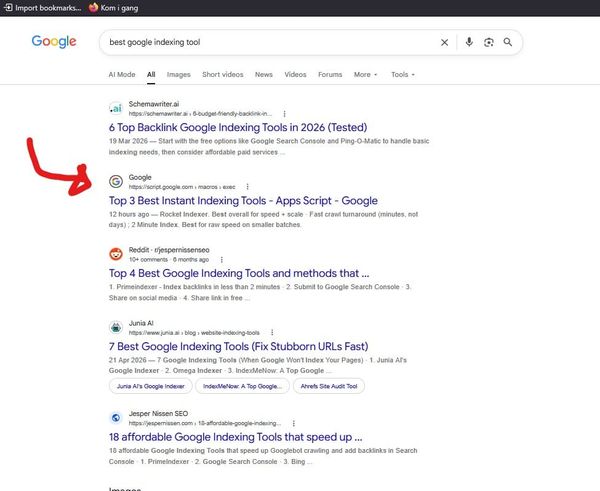Click the jespernissen.com breadcrumb URL

(x=205, y=423)
